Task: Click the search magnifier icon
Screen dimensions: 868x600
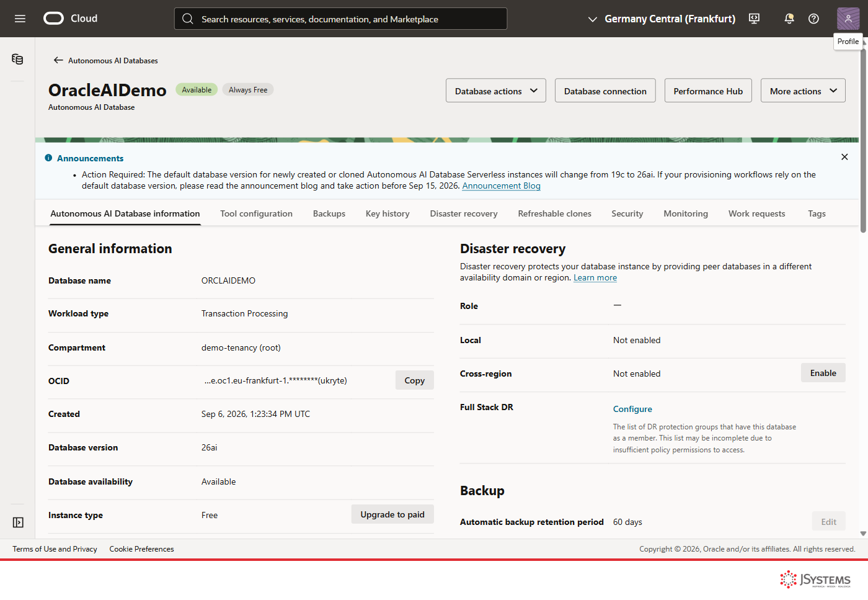Action: coord(187,19)
